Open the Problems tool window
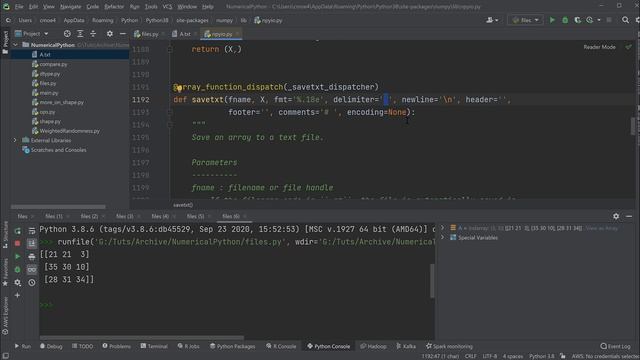640x360 pixels. (116, 346)
